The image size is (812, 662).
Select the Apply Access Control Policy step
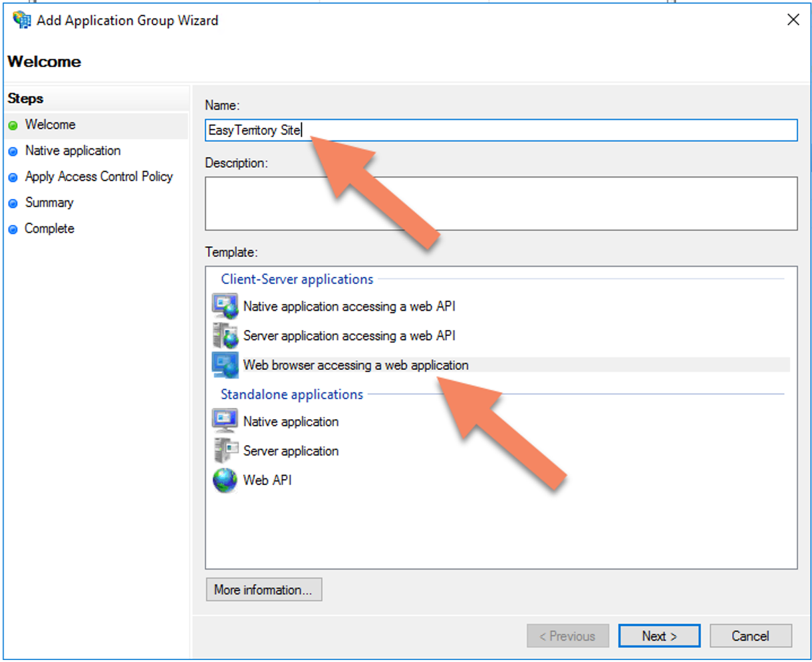98,176
